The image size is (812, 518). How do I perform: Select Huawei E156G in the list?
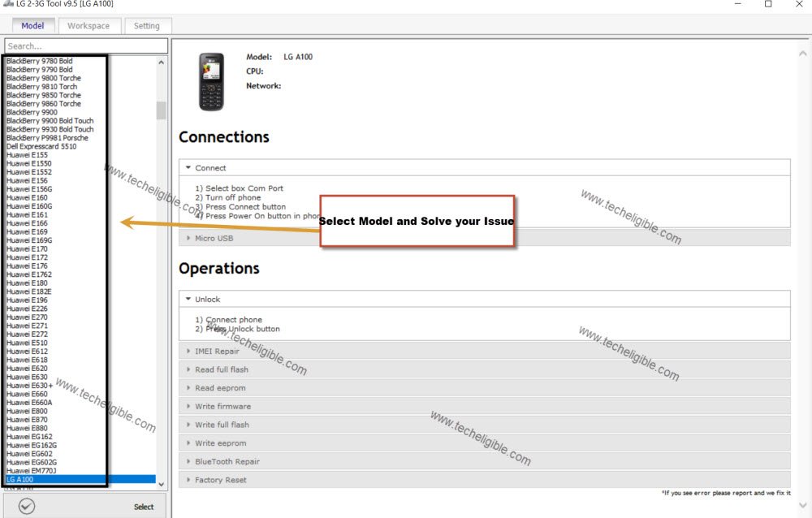tap(29, 189)
